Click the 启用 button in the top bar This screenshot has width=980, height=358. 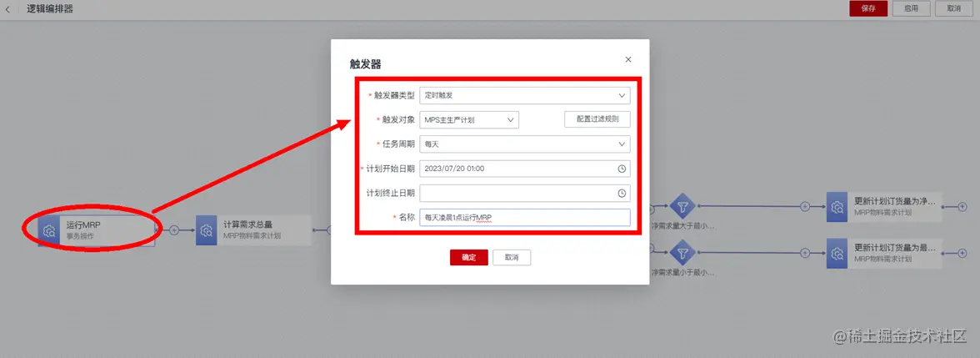tap(912, 8)
